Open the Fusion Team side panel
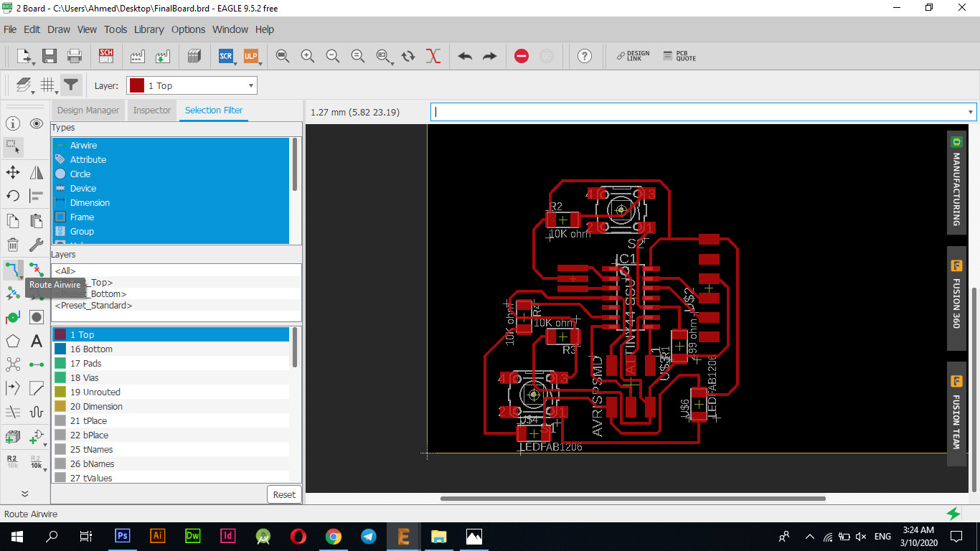This screenshot has width=980, height=551. click(x=956, y=414)
